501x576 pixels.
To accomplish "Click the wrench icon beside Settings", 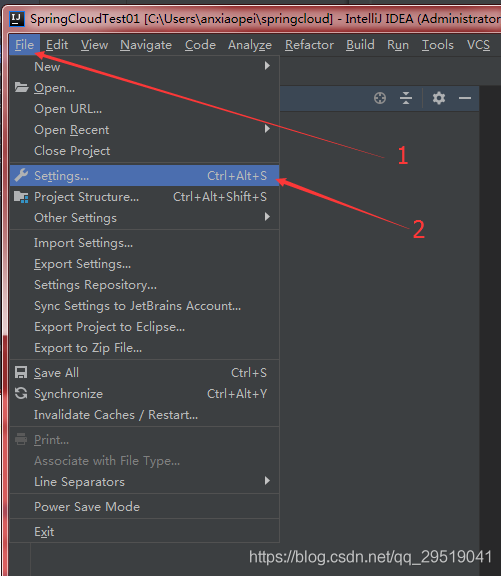I will pos(21,176).
